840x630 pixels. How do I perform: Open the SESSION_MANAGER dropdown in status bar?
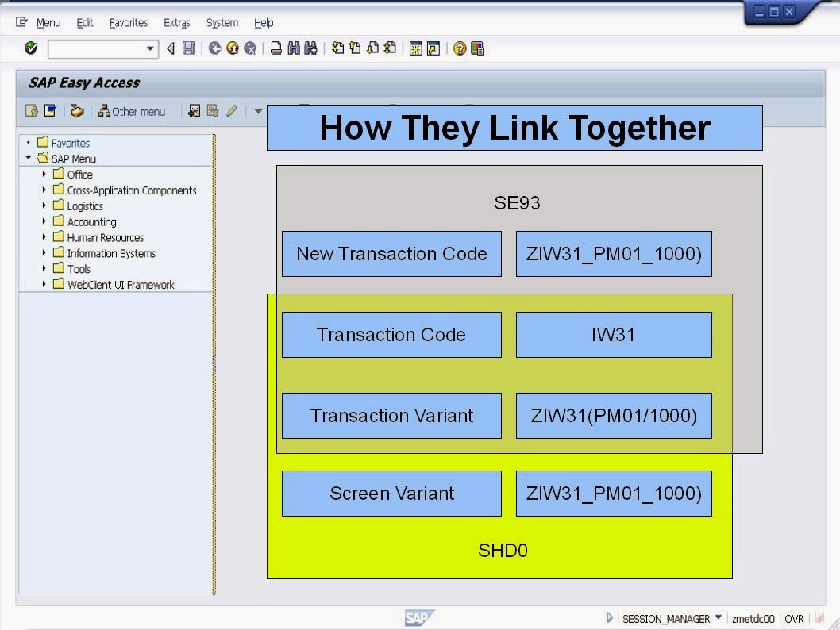[719, 618]
